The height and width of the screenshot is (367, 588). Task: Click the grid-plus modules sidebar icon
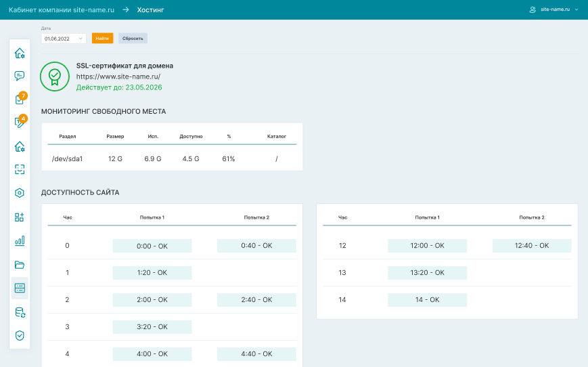(x=20, y=217)
